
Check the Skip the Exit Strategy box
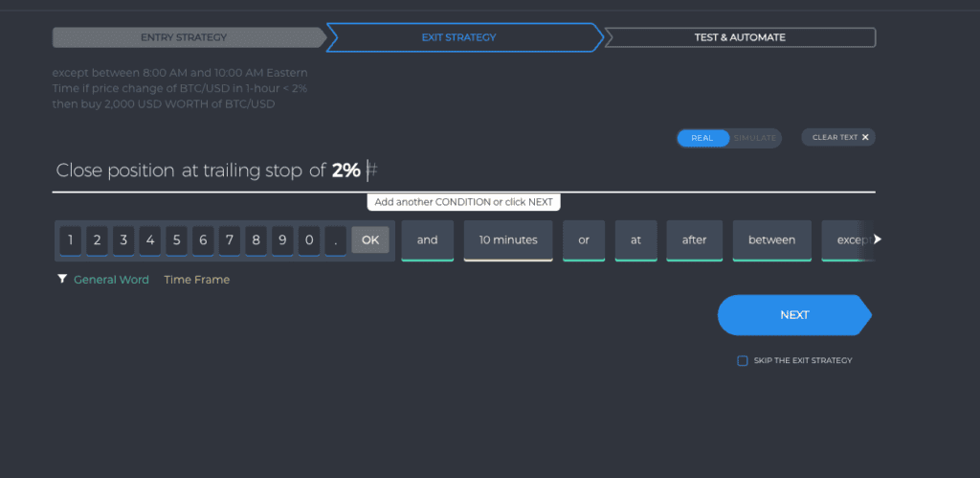click(743, 361)
